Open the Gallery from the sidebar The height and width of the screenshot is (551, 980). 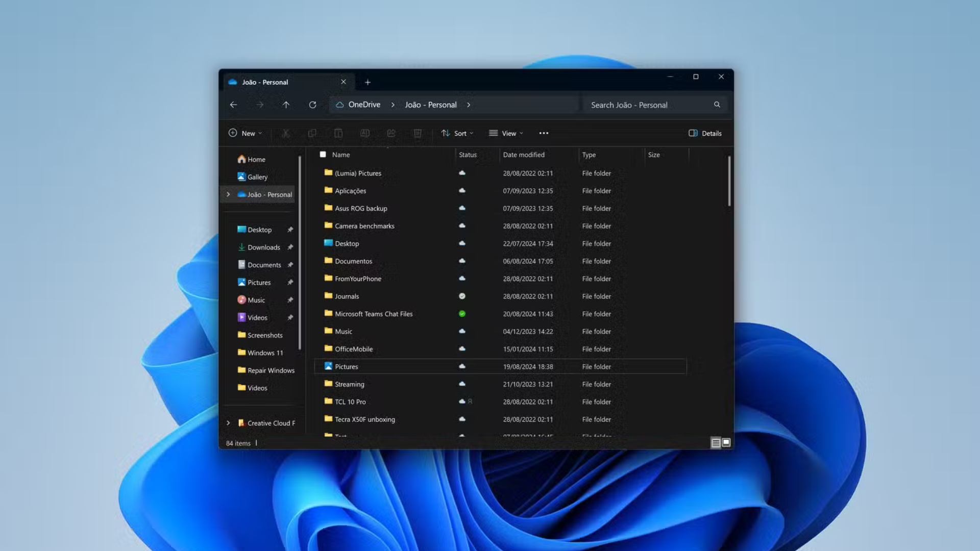tap(257, 177)
